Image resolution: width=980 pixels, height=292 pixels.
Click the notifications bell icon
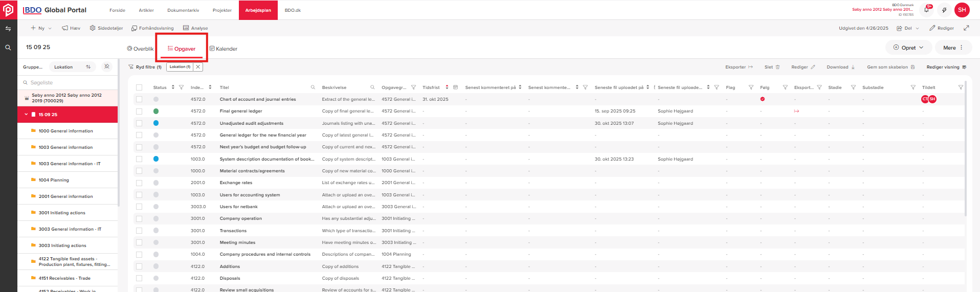pos(926,10)
